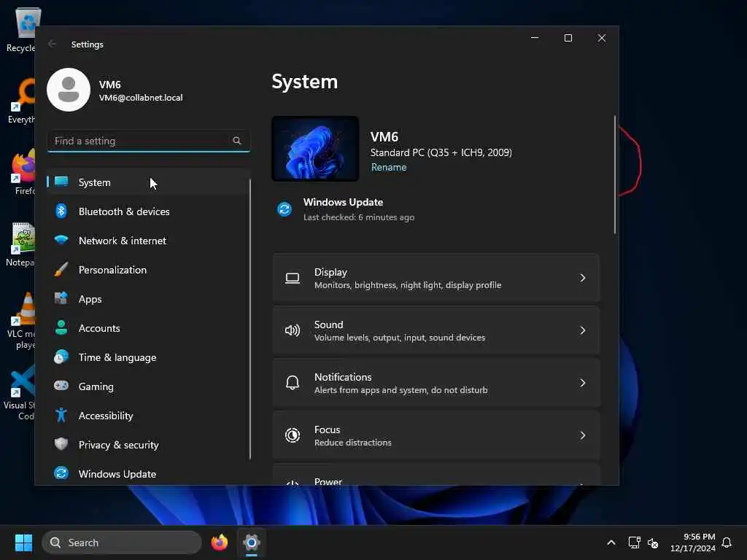The width and height of the screenshot is (747, 560).
Task: Click the Apps icon in sidebar
Action: click(61, 298)
